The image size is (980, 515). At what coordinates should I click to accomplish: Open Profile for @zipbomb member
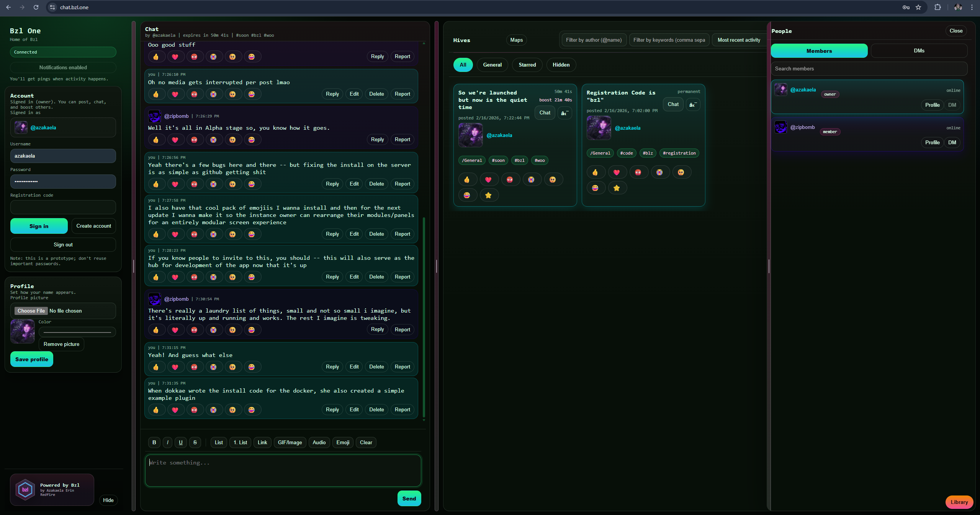coord(932,142)
